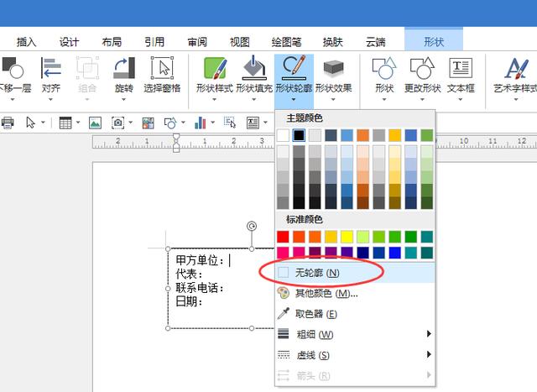Open the Cloud (云端) tab
The width and height of the screenshot is (537, 392).
[x=375, y=42]
